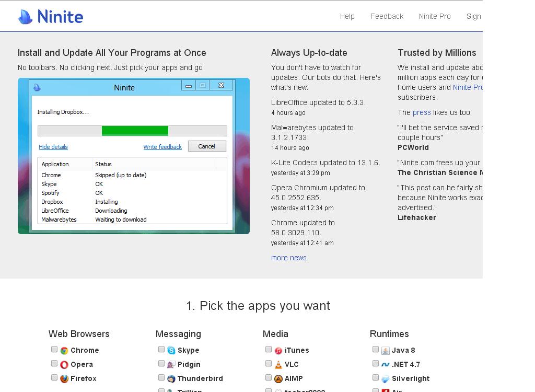This screenshot has height=392, width=535.
Task: Check the Skype checkbox
Action: (161, 349)
